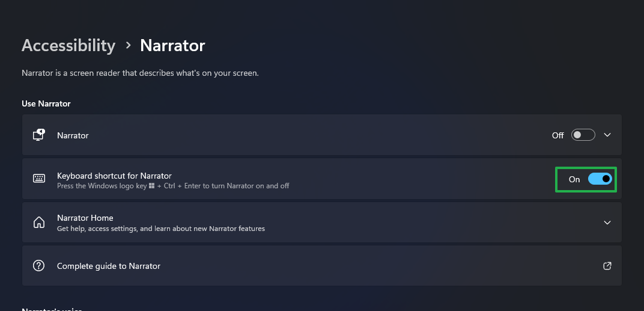Click the Narrator label in the first row
Image resolution: width=644 pixels, height=311 pixels.
click(x=73, y=135)
